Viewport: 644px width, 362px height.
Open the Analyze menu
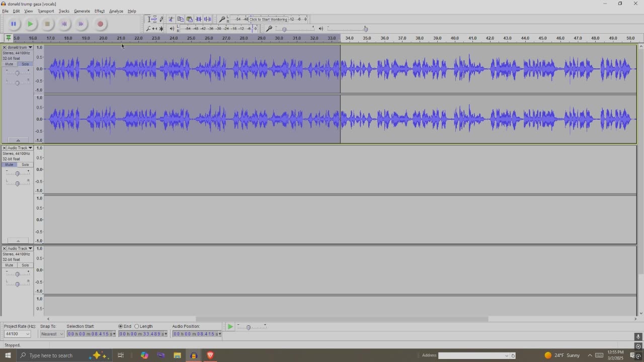116,11
